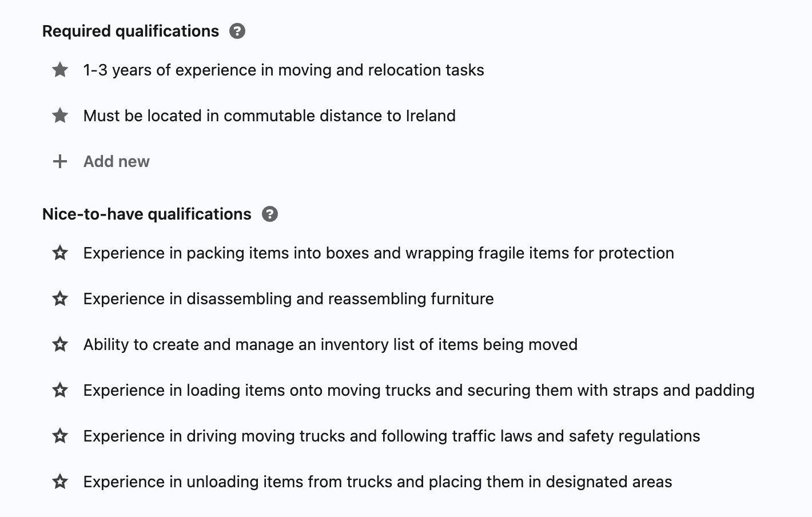Screen dimensions: 812x517
Task: Toggle star on commutable distance to Ireland
Action: point(60,116)
